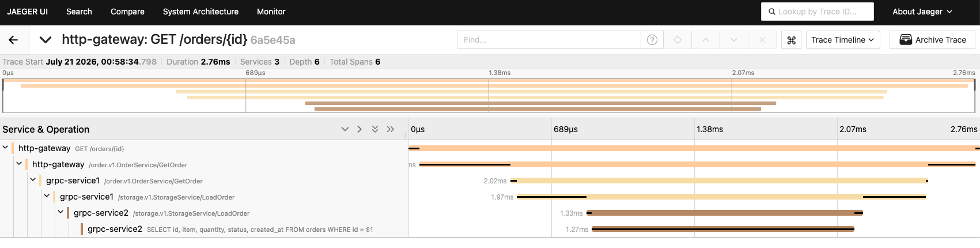
Task: Collapse grpc-service2 StorageService/LoadOrder span chevron
Action: pyautogui.click(x=60, y=212)
